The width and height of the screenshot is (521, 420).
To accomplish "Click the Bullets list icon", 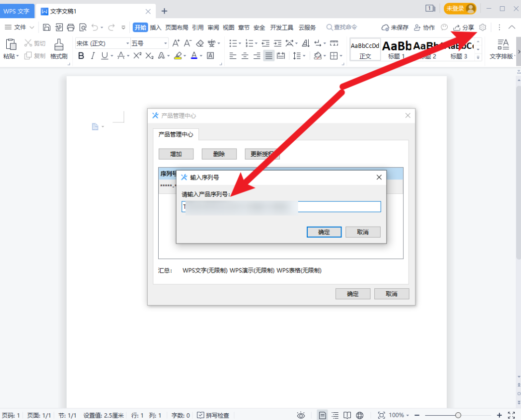I will click(x=233, y=43).
